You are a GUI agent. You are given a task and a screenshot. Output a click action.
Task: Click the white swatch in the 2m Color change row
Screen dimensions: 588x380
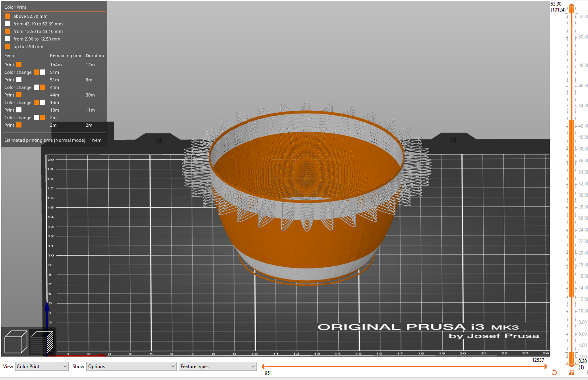[36, 118]
